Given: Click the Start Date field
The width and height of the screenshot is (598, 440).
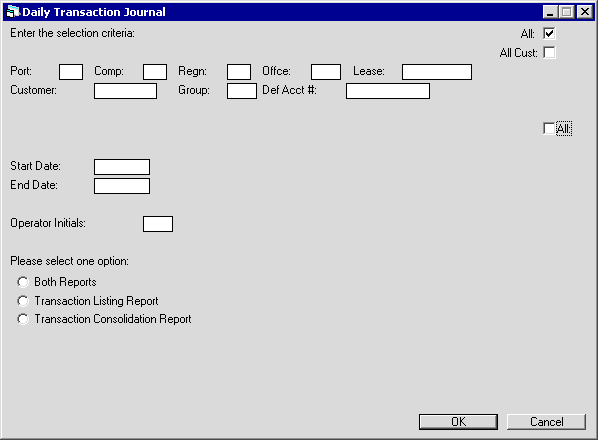Looking at the screenshot, I should [122, 167].
